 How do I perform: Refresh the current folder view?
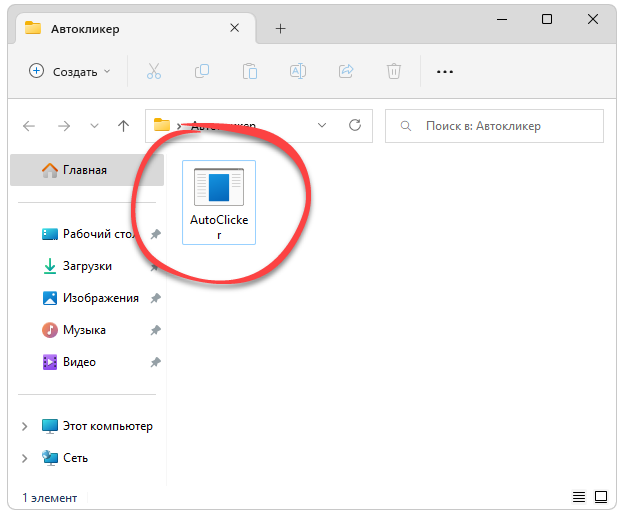tap(354, 126)
